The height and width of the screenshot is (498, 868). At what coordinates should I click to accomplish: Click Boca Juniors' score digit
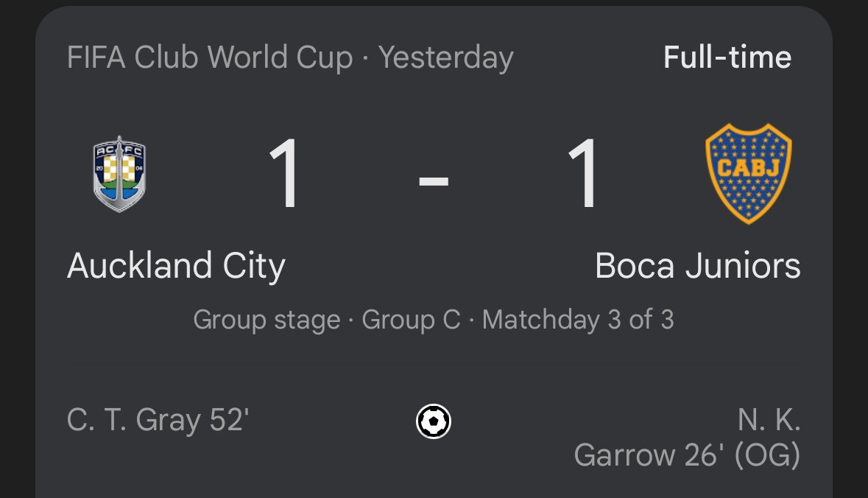click(584, 173)
